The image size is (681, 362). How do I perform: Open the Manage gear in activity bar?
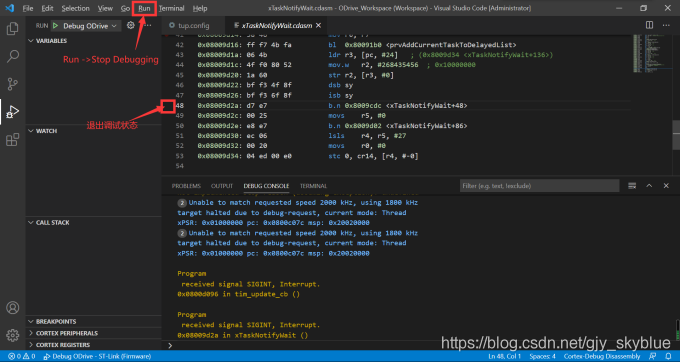pos(13,335)
